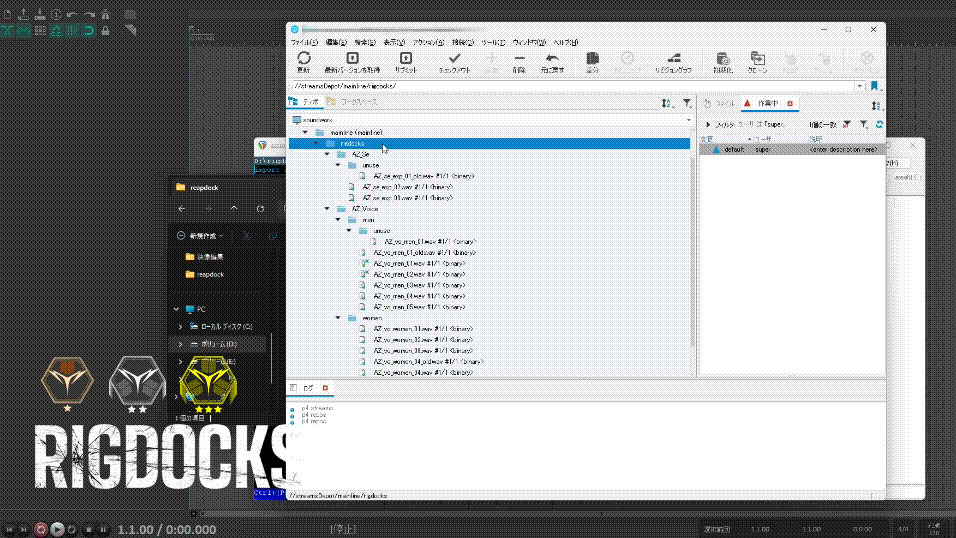Select the default changelist row
Screen dimensions: 956x538
[x=792, y=149]
